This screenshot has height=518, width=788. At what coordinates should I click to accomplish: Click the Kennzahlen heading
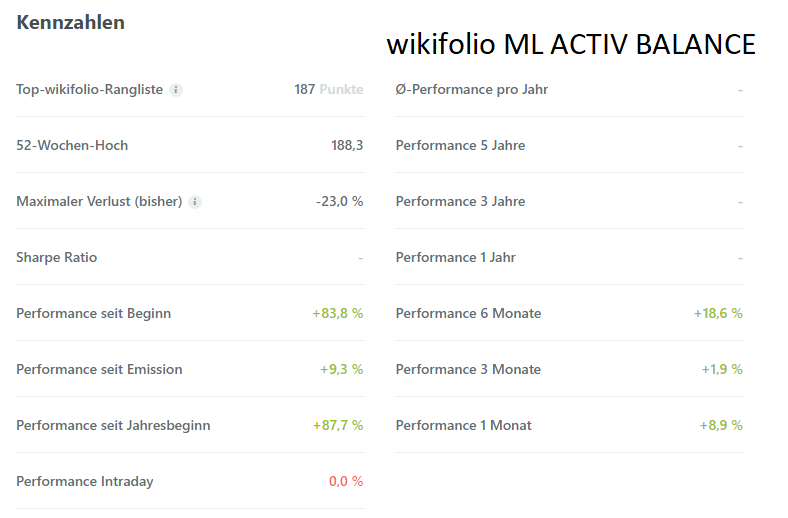pos(70,22)
